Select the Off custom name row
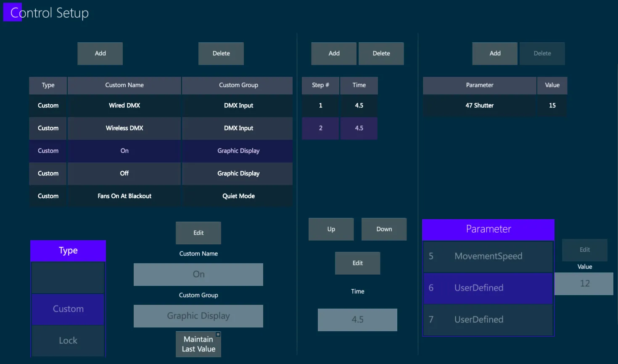Viewport: 618px width, 364px height. [161, 173]
